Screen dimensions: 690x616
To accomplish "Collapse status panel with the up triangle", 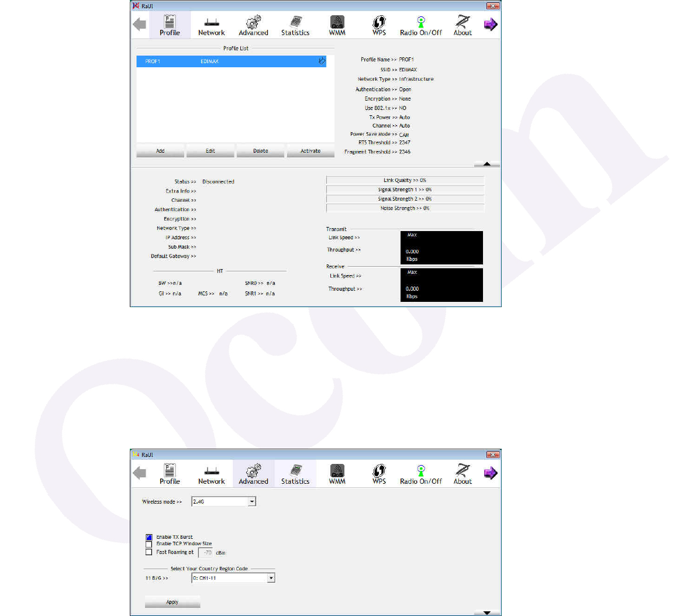I will click(487, 164).
